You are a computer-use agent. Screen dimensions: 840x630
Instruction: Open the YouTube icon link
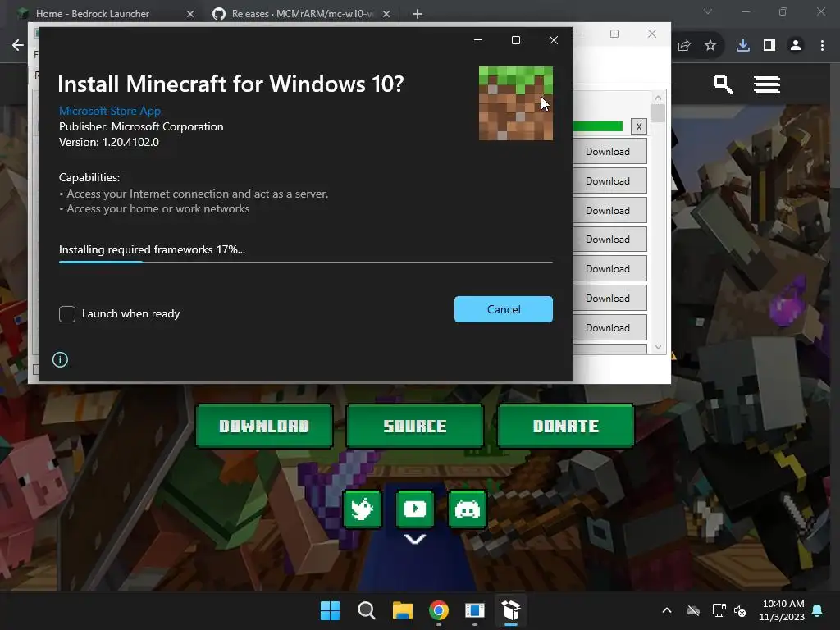click(x=414, y=509)
